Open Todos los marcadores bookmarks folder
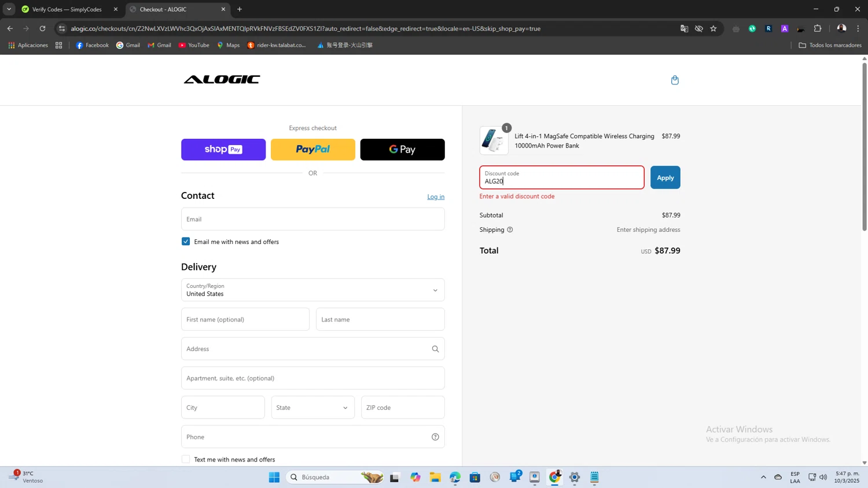This screenshot has height=488, width=868. pyautogui.click(x=830, y=45)
